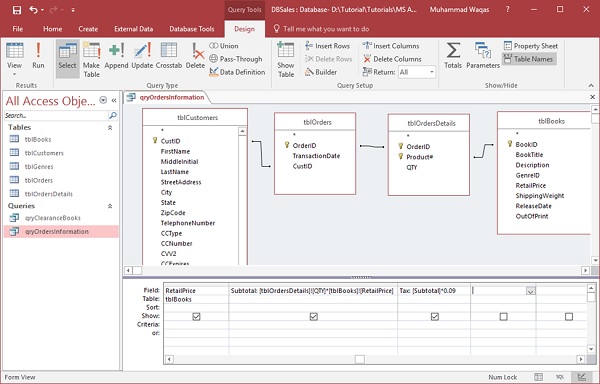Switch to Datasheet view icon in status bar
This screenshot has width=600, height=384.
(538, 377)
